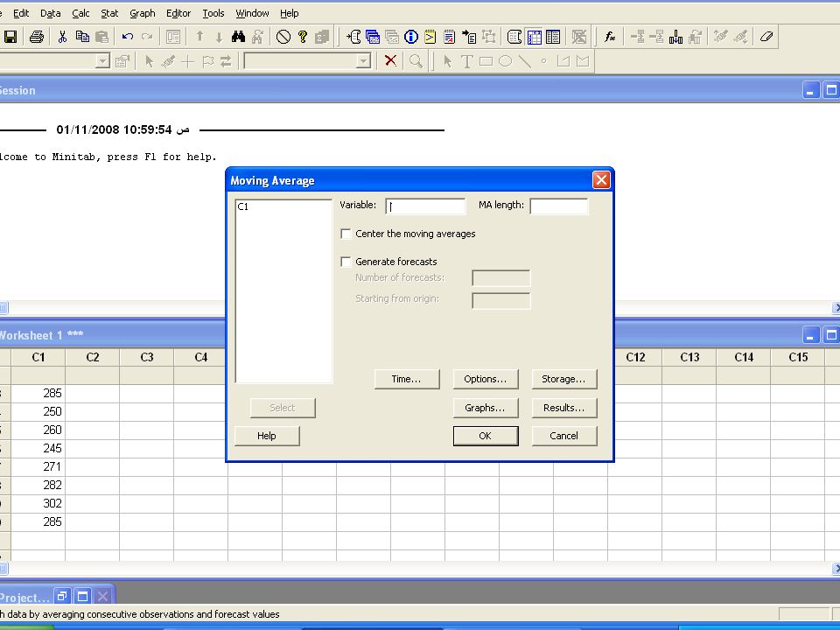Screen dimensions: 840x630
Task: Select the rectangle drawing tool icon
Action: click(x=486, y=61)
